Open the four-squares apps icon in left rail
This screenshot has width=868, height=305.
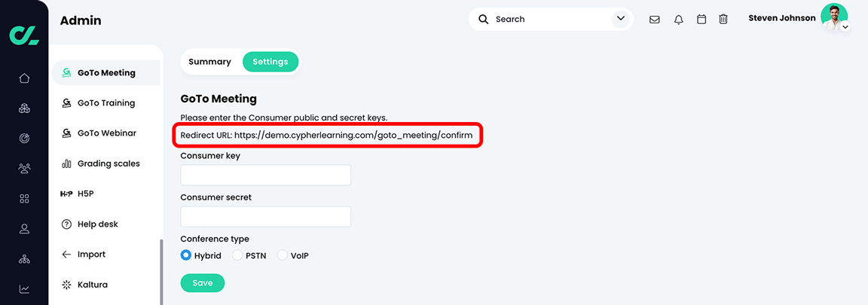(24, 198)
